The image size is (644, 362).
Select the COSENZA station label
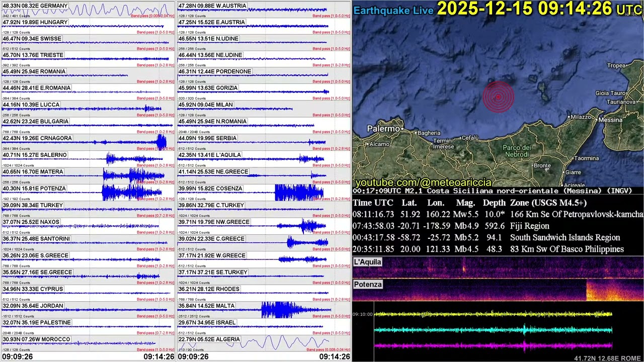pyautogui.click(x=210, y=189)
